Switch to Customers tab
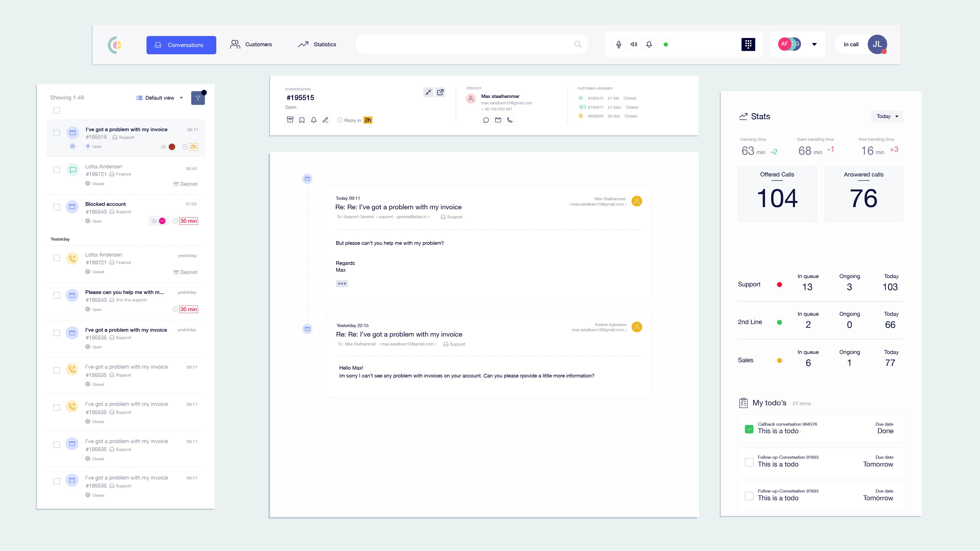980x551 pixels. click(251, 45)
